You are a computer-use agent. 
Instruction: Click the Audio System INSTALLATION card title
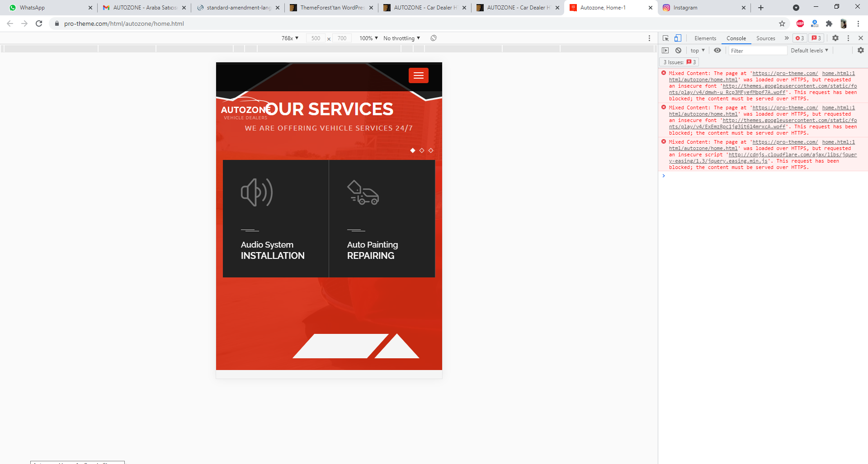(273, 250)
